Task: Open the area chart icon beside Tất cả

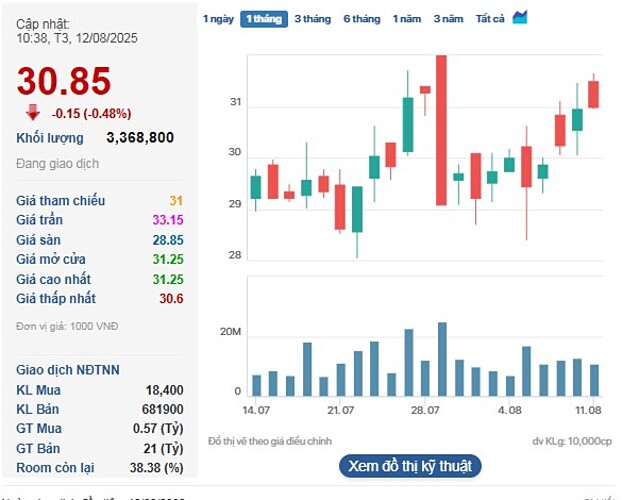Action: point(519,18)
